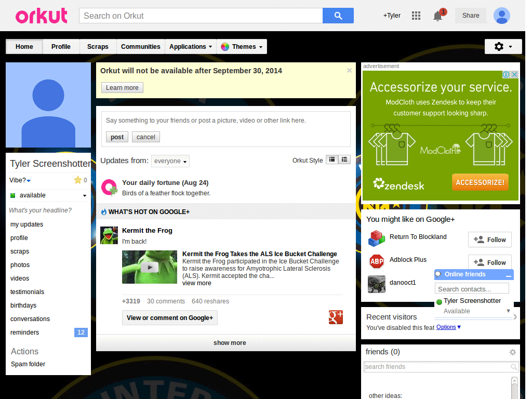The width and height of the screenshot is (532, 399).
Task: Open photos in sidebar
Action: click(20, 264)
